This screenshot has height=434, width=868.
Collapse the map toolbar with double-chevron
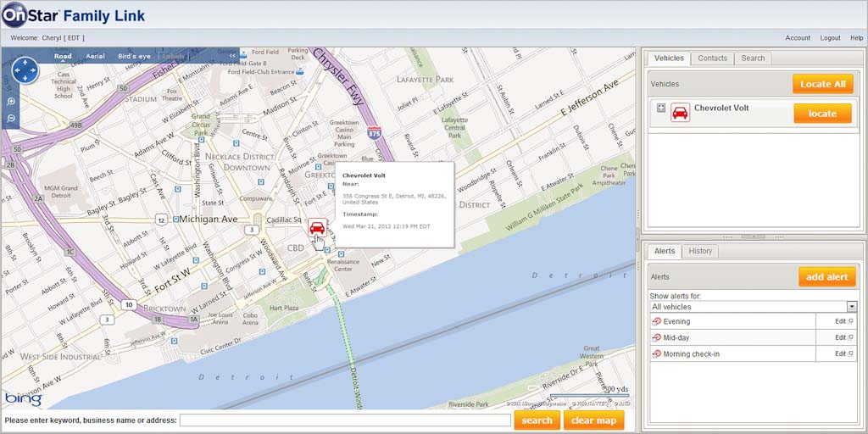[232, 55]
